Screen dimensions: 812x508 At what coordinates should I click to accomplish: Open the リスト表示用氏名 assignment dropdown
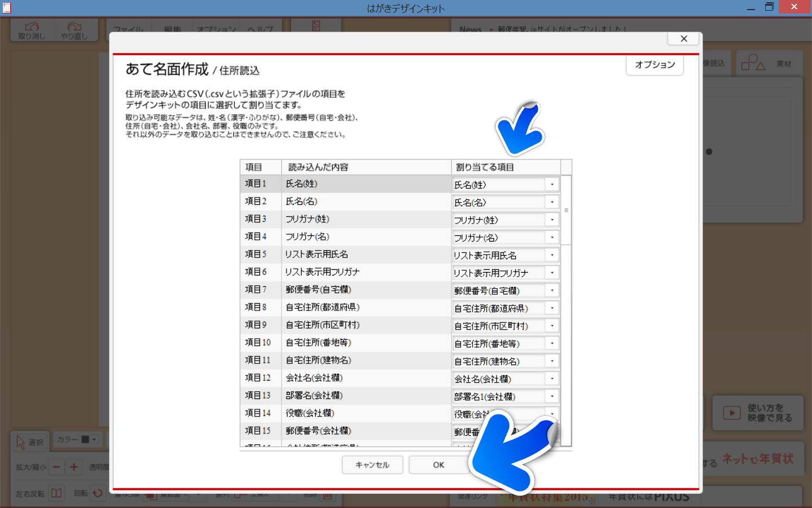click(552, 255)
